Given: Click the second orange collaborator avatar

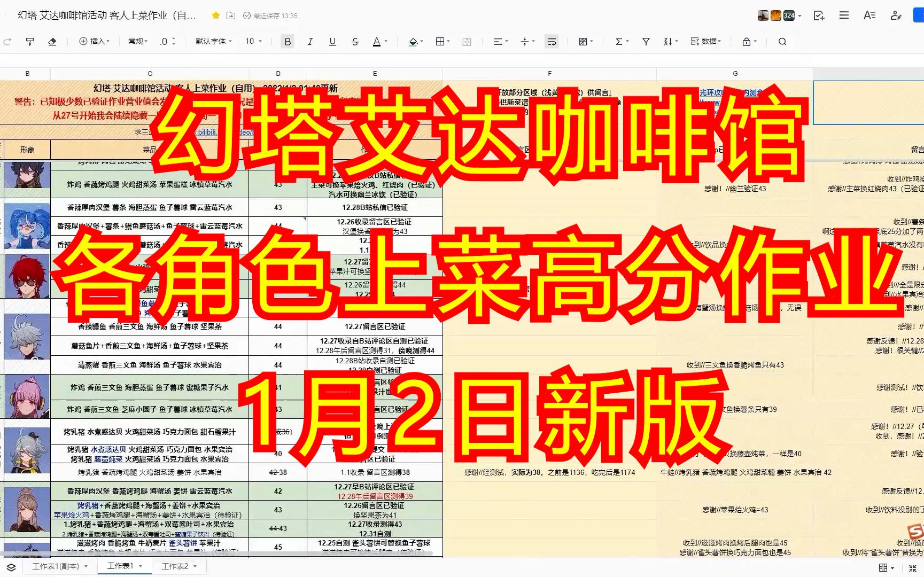Looking at the screenshot, I should [775, 15].
